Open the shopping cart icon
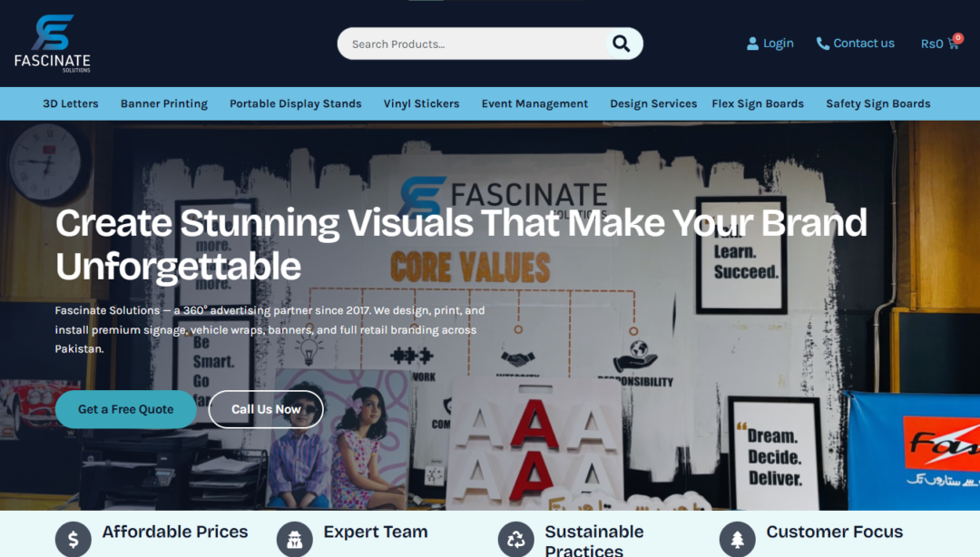The width and height of the screenshot is (980, 557). (953, 43)
